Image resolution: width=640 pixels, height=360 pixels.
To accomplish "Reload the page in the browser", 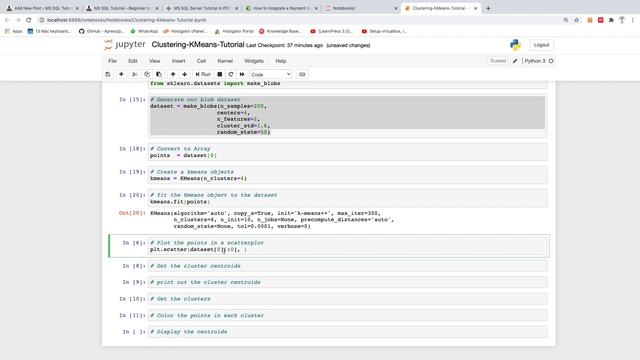I will point(29,20).
